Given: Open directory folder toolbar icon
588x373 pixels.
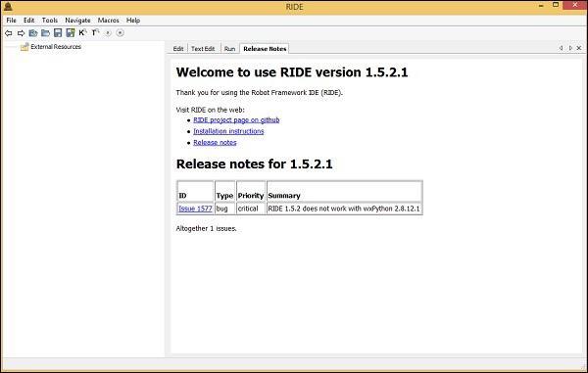Looking at the screenshot, I should (45, 33).
